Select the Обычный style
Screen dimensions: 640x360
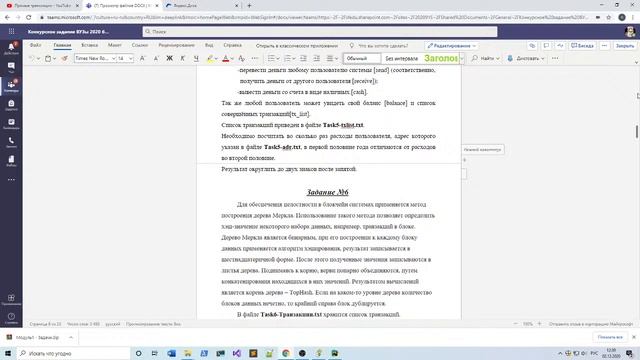coord(362,58)
